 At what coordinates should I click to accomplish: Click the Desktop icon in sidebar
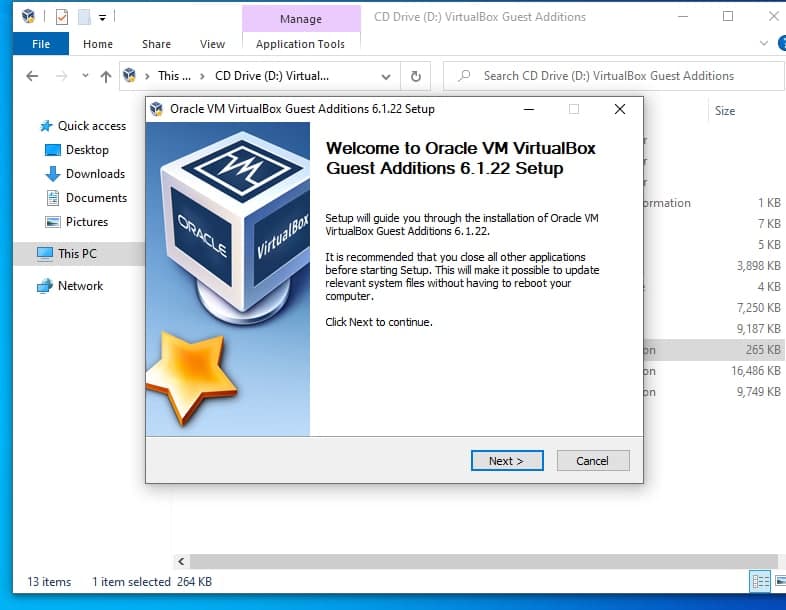tap(53, 150)
